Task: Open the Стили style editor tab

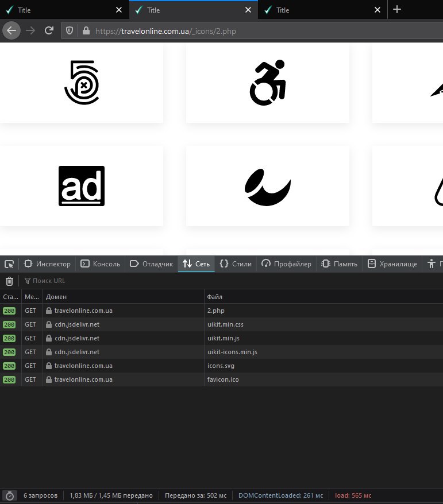Action: 236,264
